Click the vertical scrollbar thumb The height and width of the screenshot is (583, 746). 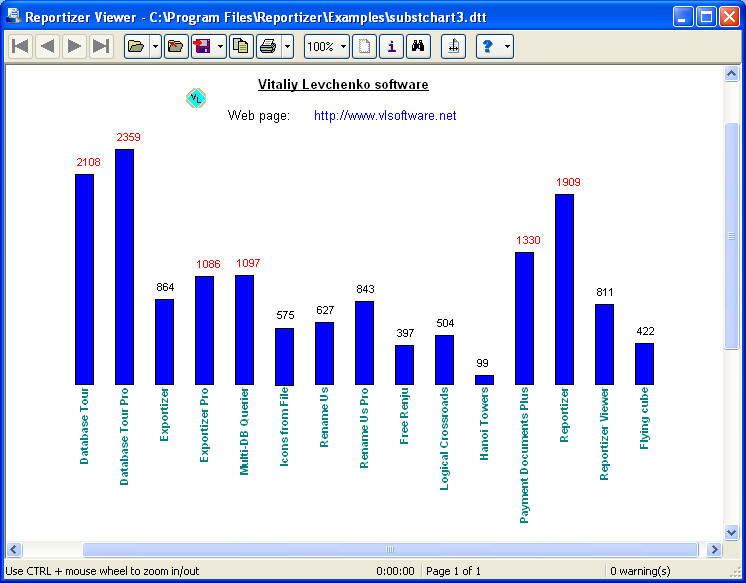(731, 236)
